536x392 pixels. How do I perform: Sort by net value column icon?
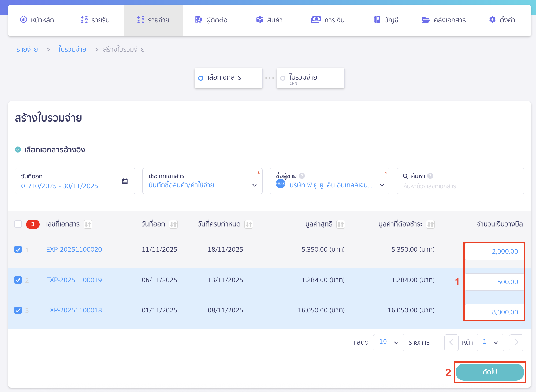tap(341, 224)
